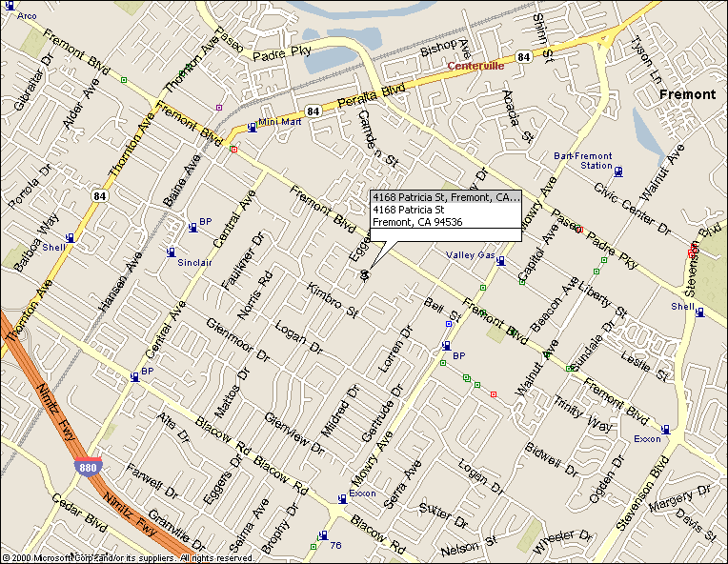Image resolution: width=728 pixels, height=564 pixels.
Task: Click the Bart-Fremont Station train icon
Action: point(618,171)
